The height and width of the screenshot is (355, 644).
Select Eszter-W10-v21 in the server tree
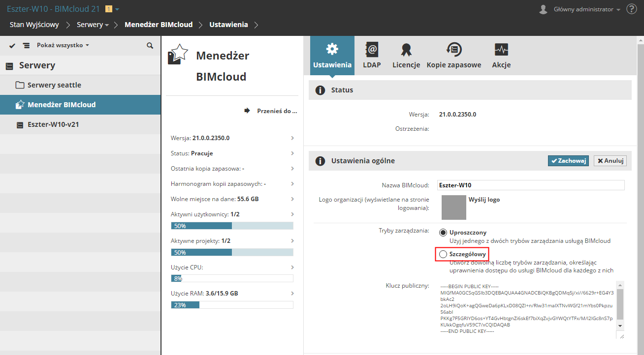tap(80, 124)
